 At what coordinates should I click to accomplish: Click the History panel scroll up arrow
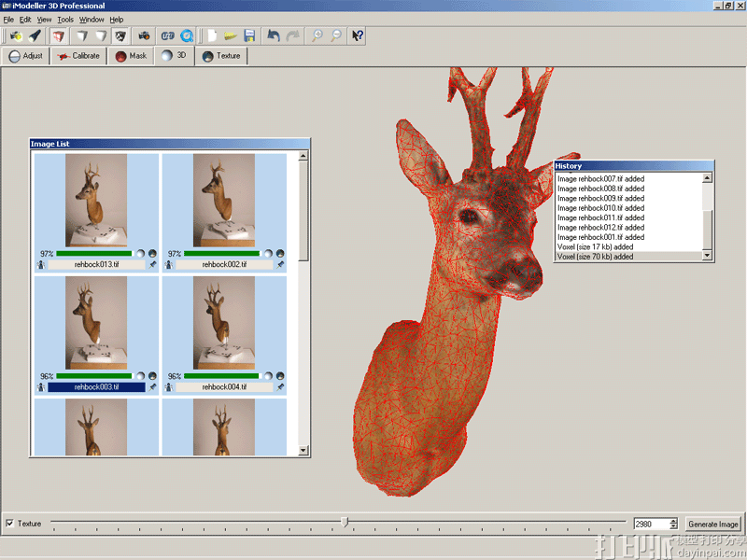[x=708, y=178]
